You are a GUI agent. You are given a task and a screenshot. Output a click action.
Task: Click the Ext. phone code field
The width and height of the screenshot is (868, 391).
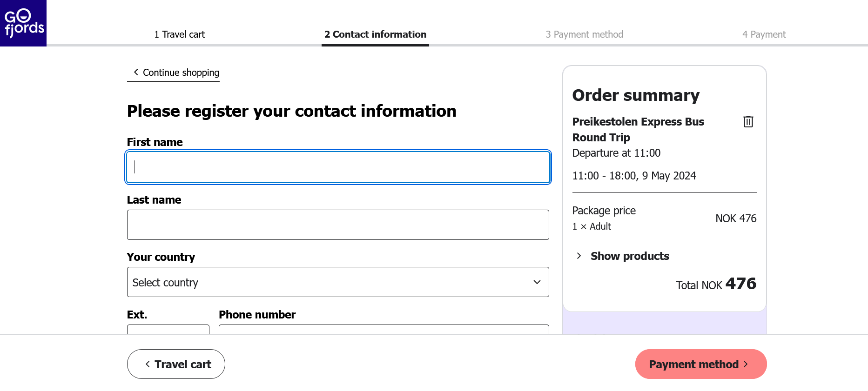tap(168, 330)
